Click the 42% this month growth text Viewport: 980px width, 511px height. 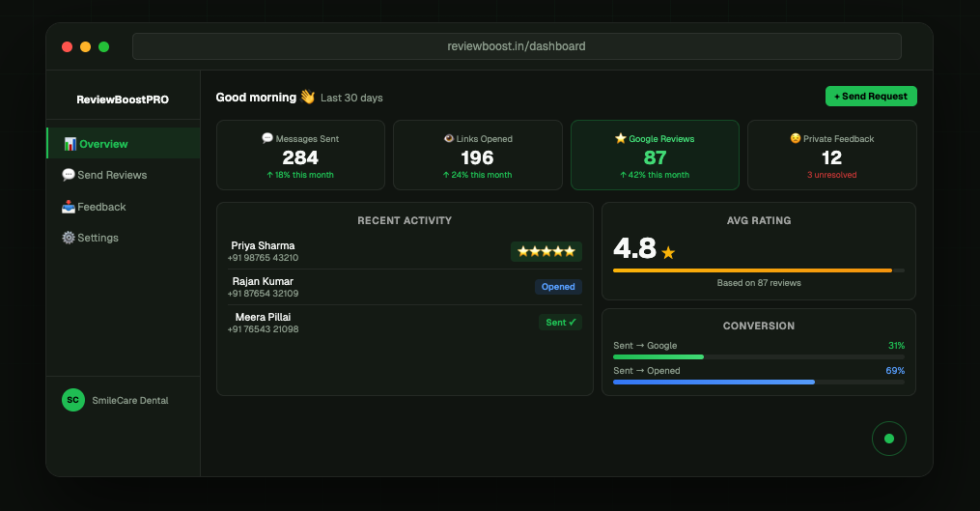pos(655,175)
